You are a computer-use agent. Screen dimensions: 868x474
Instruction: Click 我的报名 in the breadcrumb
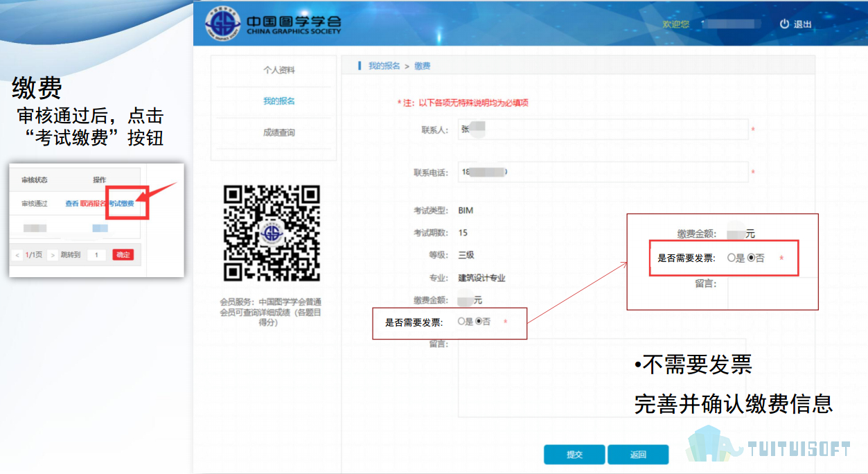[384, 66]
